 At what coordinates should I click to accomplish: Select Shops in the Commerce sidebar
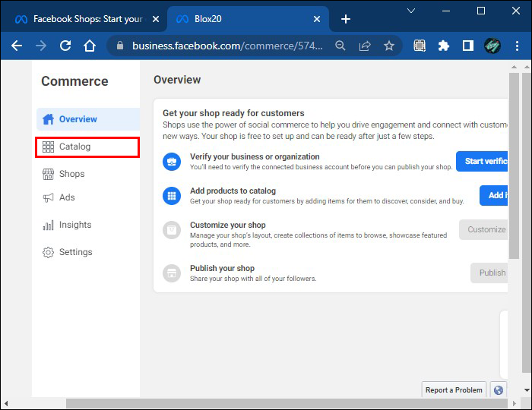[x=71, y=174]
